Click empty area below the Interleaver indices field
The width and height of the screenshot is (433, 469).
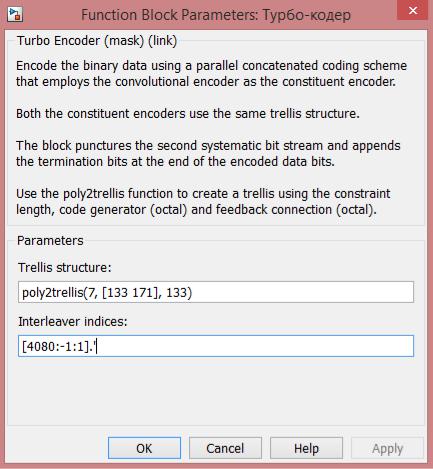tap(216, 390)
